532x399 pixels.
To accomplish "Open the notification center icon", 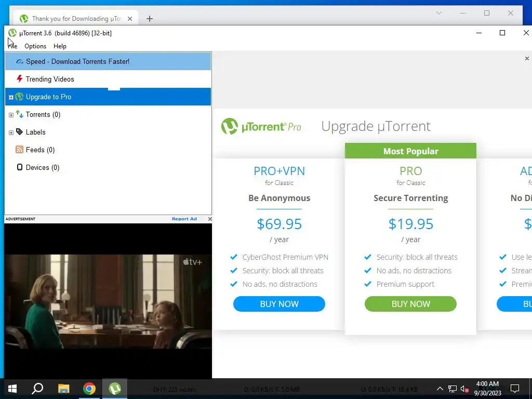I will pos(515,389).
